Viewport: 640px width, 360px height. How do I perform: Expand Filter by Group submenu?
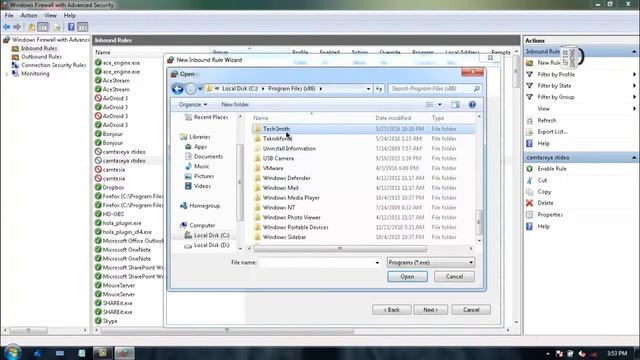(634, 97)
